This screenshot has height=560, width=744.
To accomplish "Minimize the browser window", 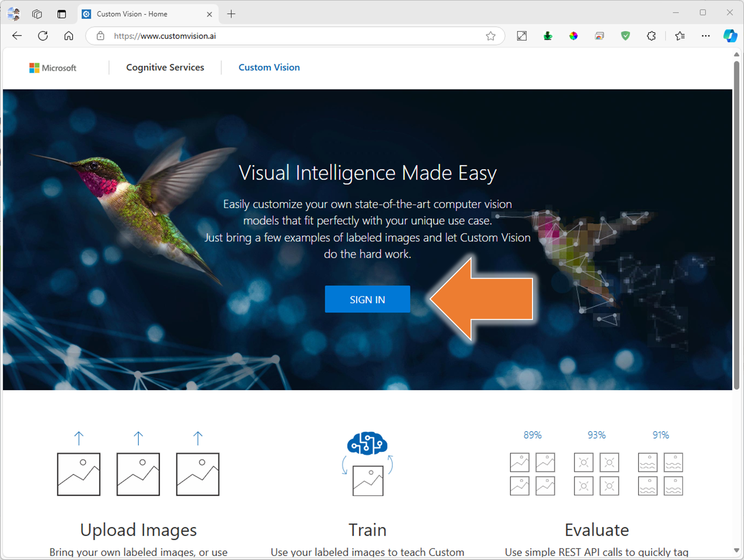I will [676, 12].
